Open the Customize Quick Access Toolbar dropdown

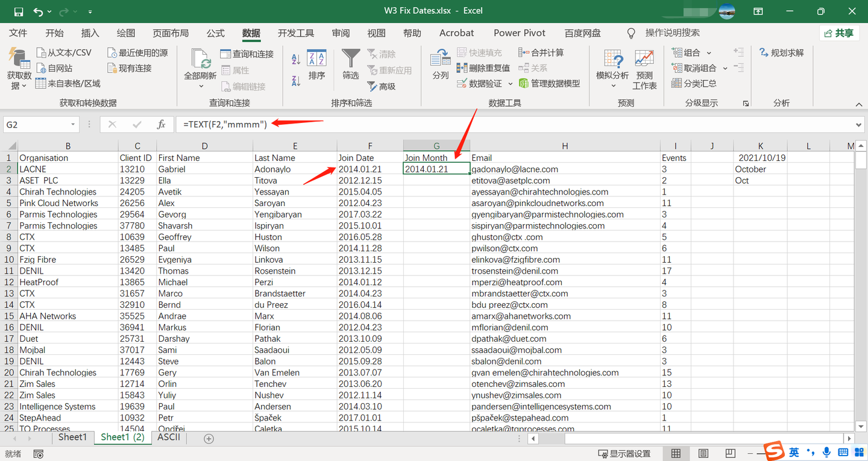(x=90, y=11)
